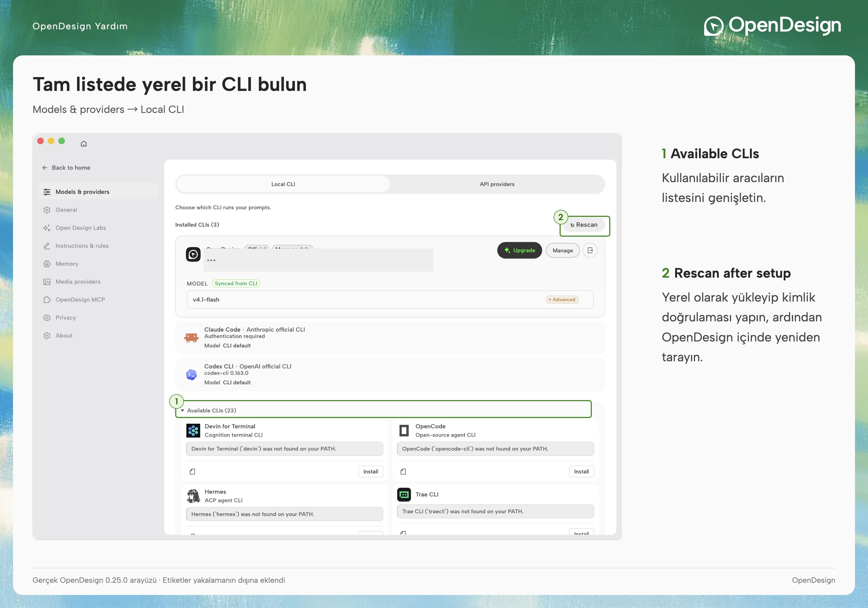
Task: Click the Devin for Terminal logo icon
Action: pyautogui.click(x=193, y=430)
